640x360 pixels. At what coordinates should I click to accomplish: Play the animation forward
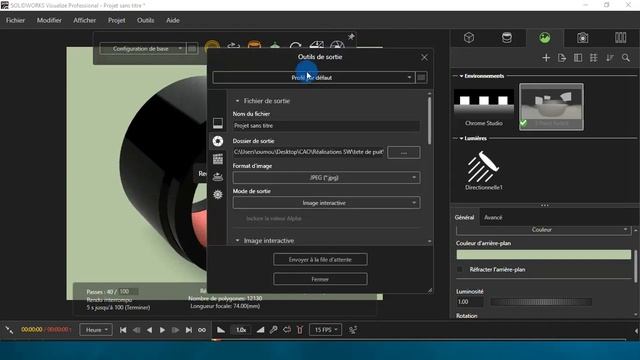coord(162,330)
